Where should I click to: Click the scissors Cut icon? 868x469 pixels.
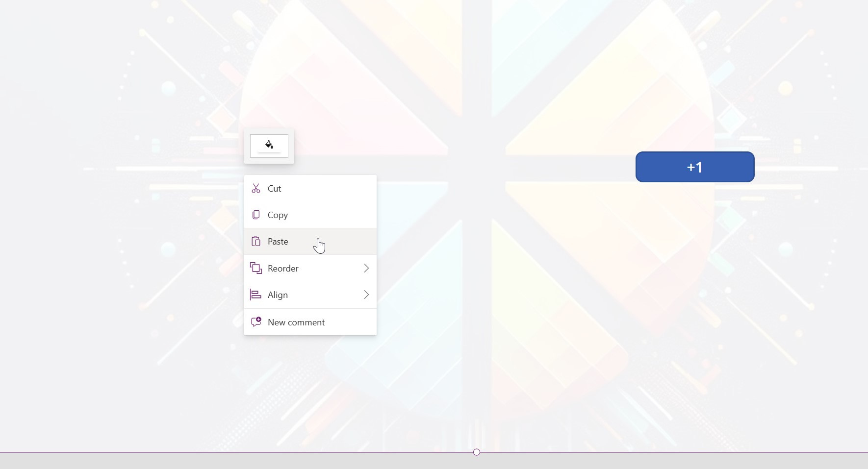click(256, 188)
